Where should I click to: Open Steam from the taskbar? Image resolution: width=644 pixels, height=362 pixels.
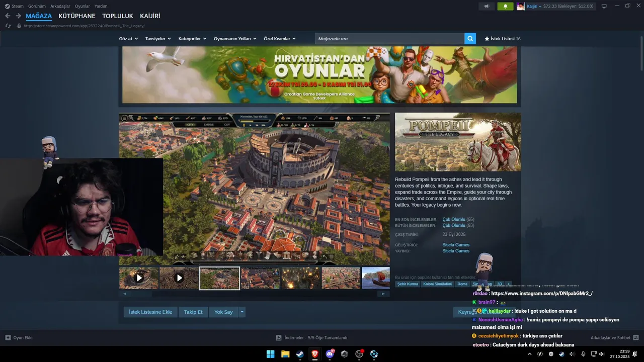(x=300, y=354)
